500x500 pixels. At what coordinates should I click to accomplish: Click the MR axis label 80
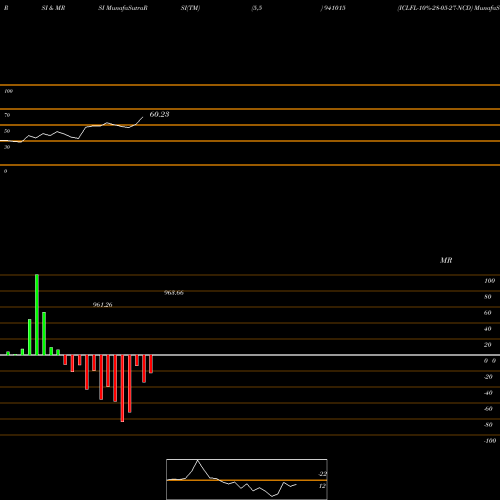tap(488, 297)
